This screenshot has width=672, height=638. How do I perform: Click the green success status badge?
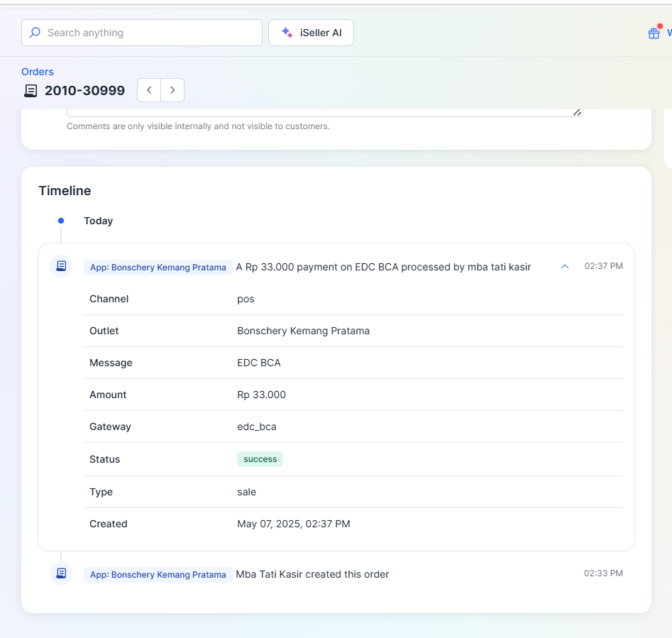coord(260,459)
